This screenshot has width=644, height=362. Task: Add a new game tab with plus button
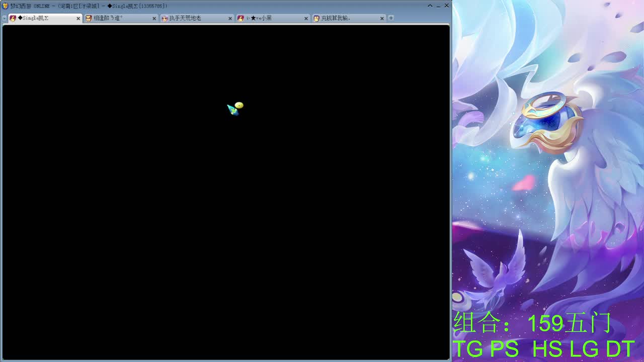click(x=391, y=18)
